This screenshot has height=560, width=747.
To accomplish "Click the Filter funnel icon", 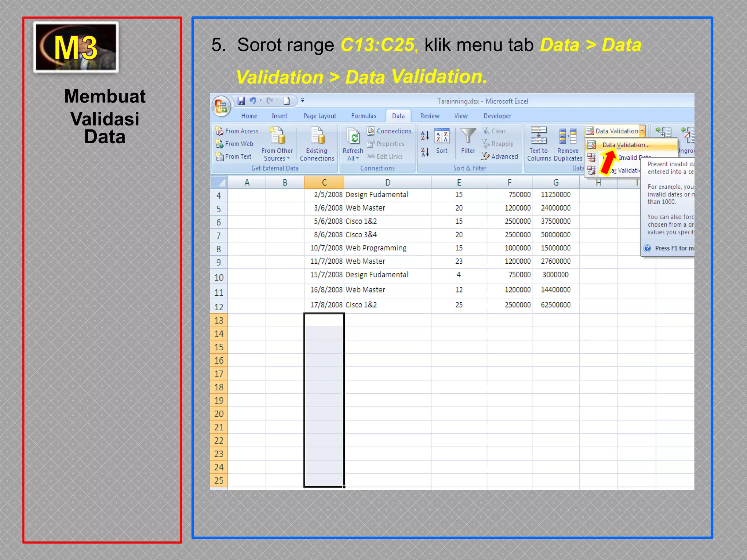I will (468, 136).
